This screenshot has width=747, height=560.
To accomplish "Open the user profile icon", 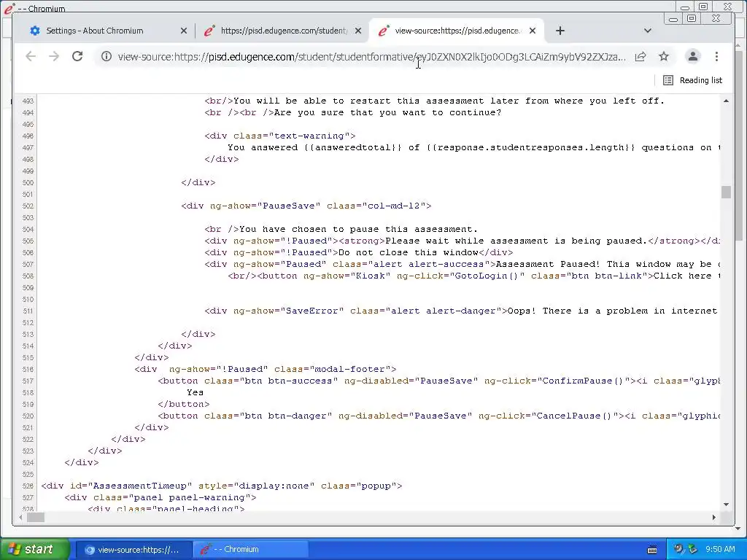I will point(693,57).
